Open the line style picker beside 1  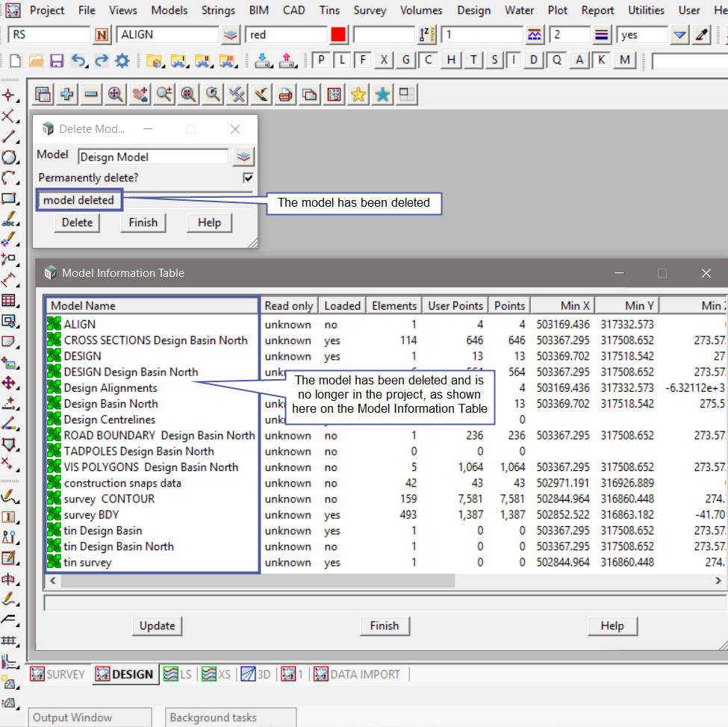pyautogui.click(x=535, y=35)
